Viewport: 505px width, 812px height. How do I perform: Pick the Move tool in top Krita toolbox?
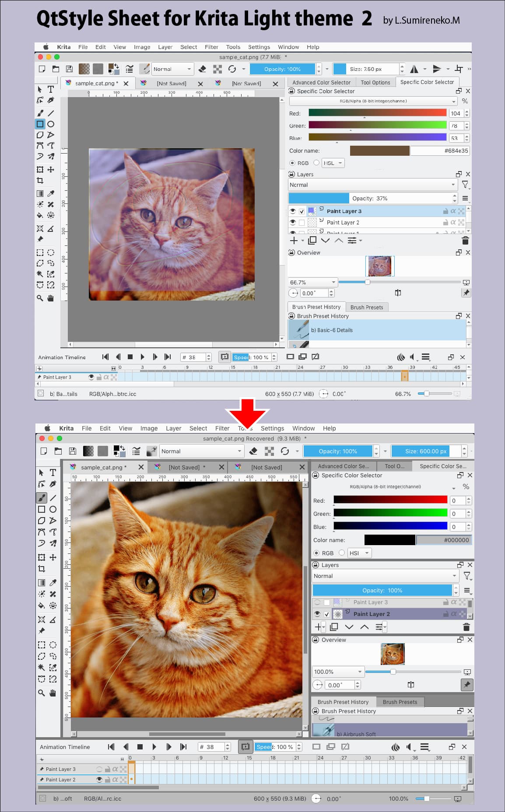(x=51, y=169)
